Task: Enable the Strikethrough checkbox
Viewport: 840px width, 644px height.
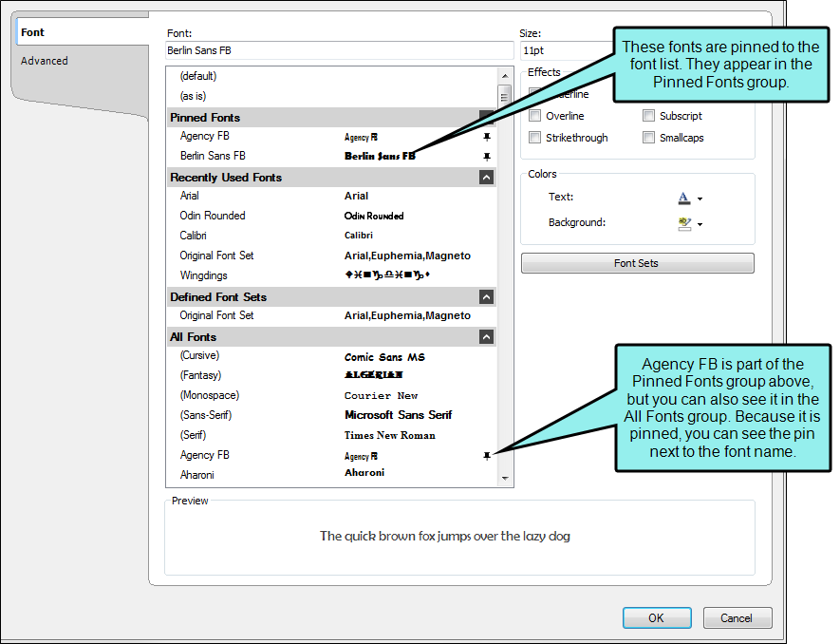Action: (534, 138)
